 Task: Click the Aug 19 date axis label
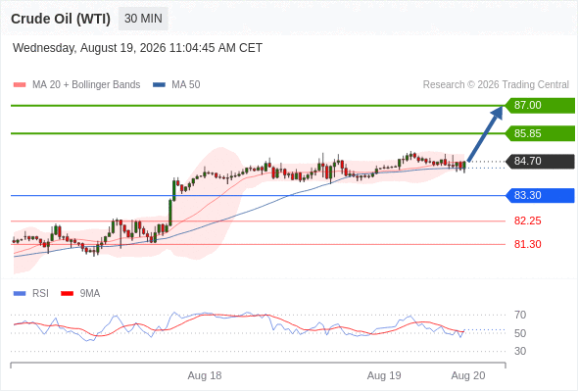pos(384,375)
